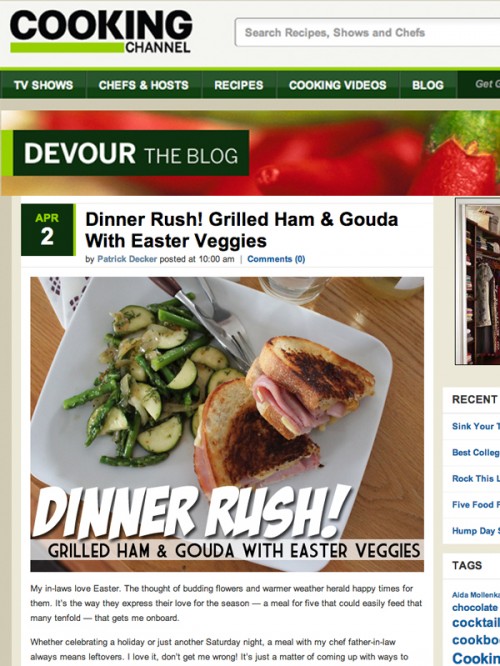Click the Devour The Blog banner

[131, 153]
